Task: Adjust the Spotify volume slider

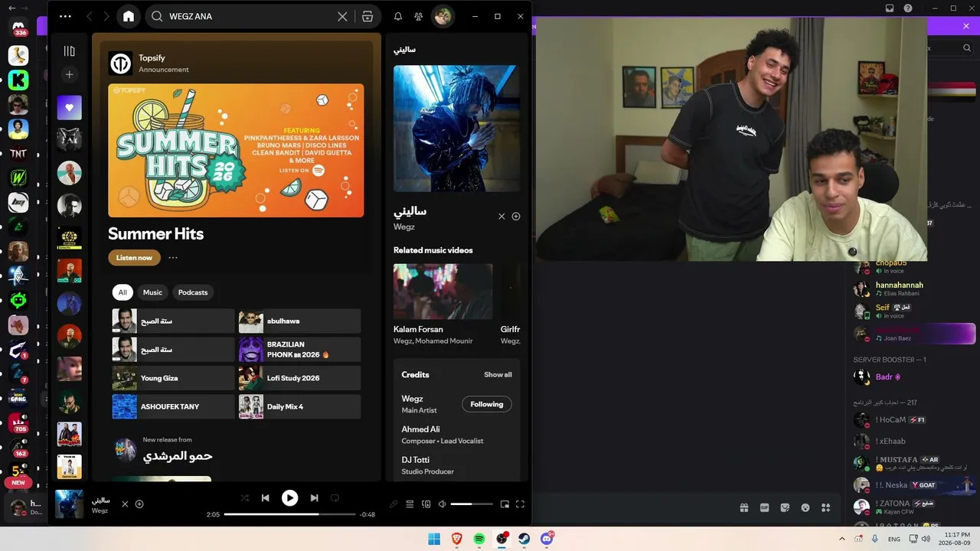Action: pyautogui.click(x=472, y=504)
